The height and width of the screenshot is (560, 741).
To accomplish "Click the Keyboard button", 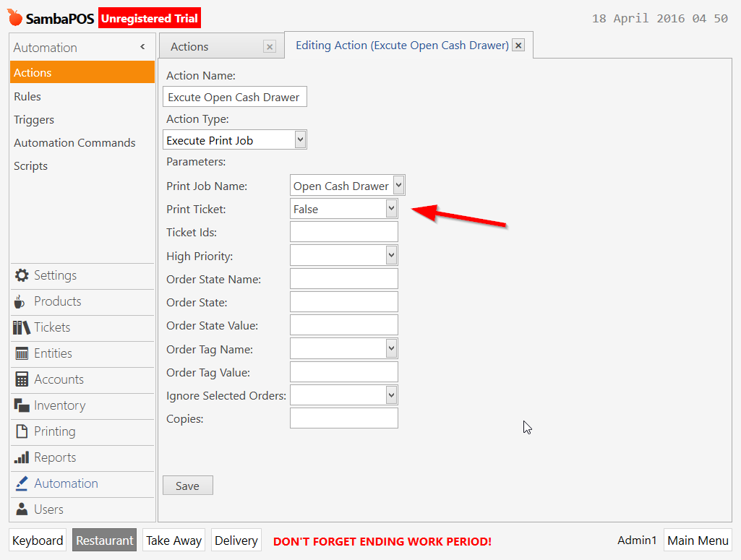I will click(38, 540).
